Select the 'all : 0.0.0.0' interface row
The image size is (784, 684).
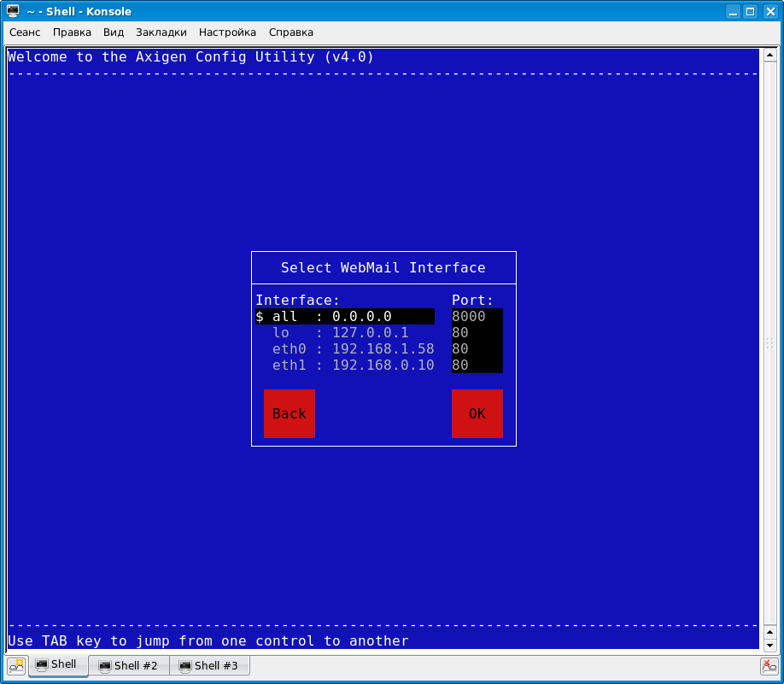click(x=345, y=317)
